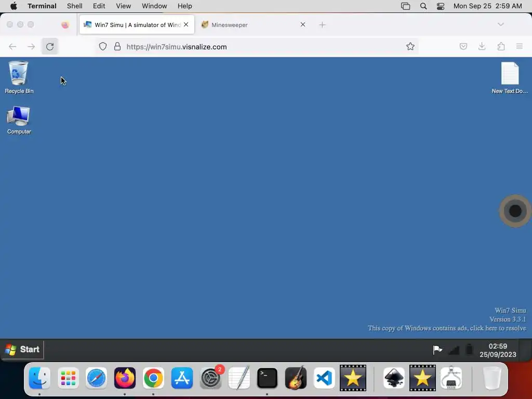View site security via the padlock icon
This screenshot has height=399, width=532.
coord(117,46)
